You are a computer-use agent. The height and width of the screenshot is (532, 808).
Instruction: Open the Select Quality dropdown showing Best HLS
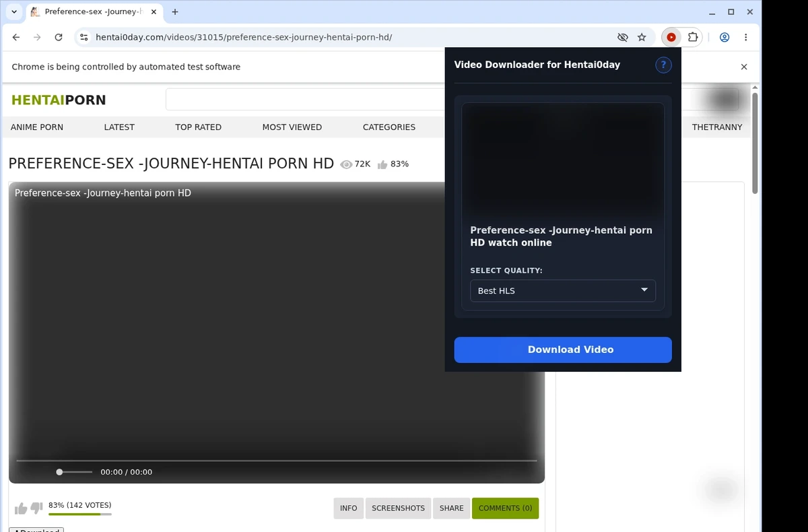click(563, 291)
